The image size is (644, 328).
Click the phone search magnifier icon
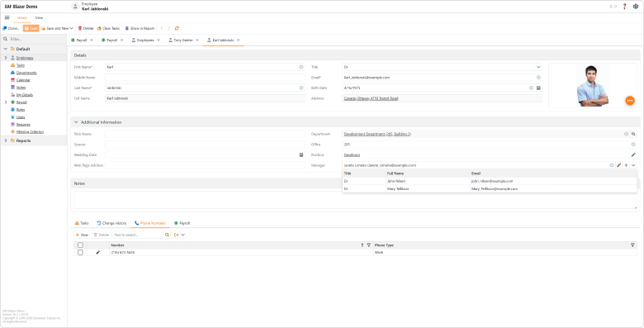pos(167,235)
